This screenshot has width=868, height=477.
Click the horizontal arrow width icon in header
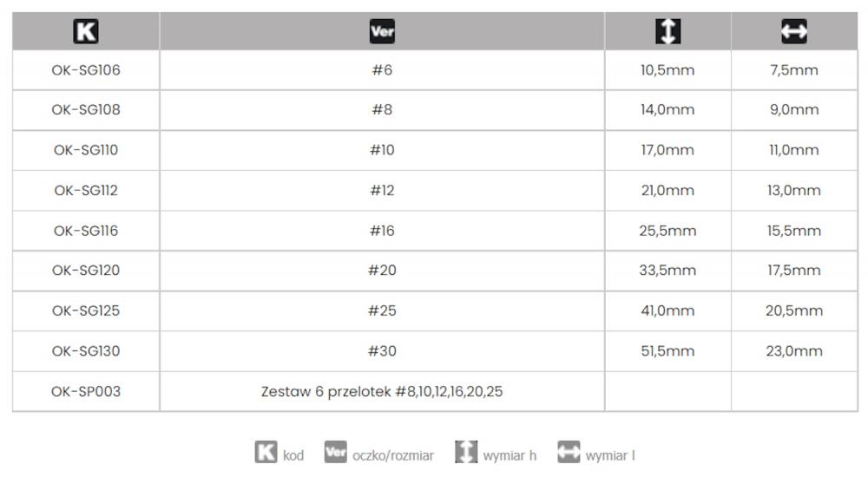[x=794, y=31]
